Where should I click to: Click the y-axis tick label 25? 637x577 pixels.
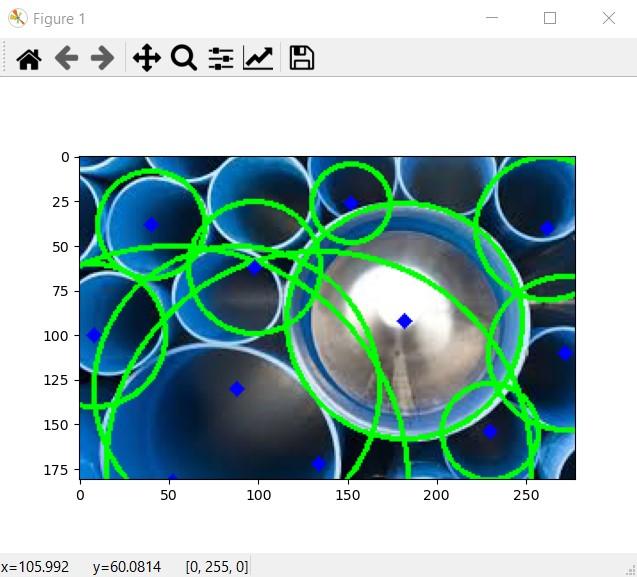coord(61,202)
